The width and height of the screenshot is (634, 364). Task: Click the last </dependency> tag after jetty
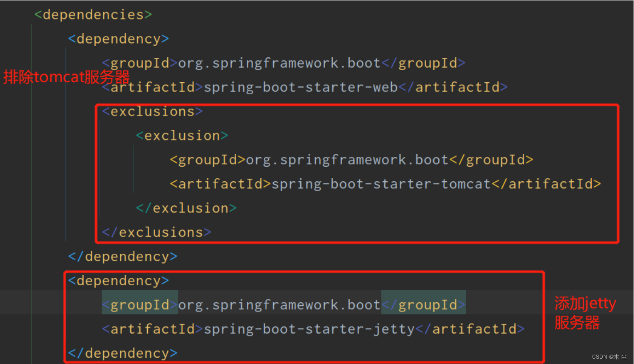[x=123, y=353]
